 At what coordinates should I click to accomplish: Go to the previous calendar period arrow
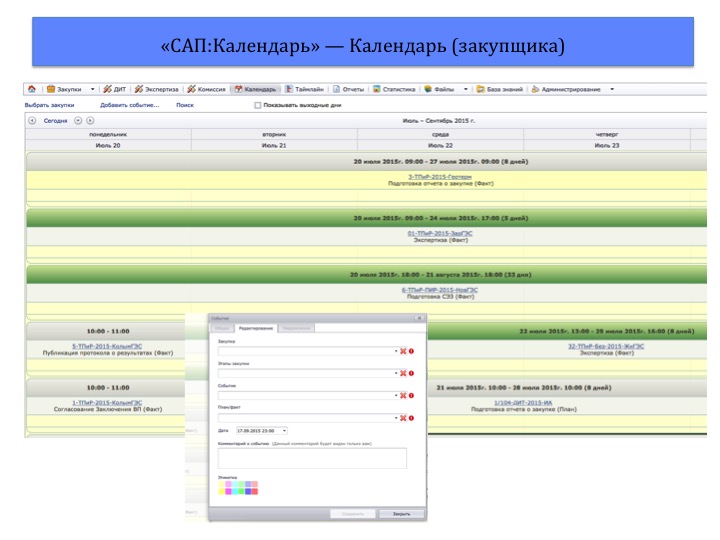[32, 121]
